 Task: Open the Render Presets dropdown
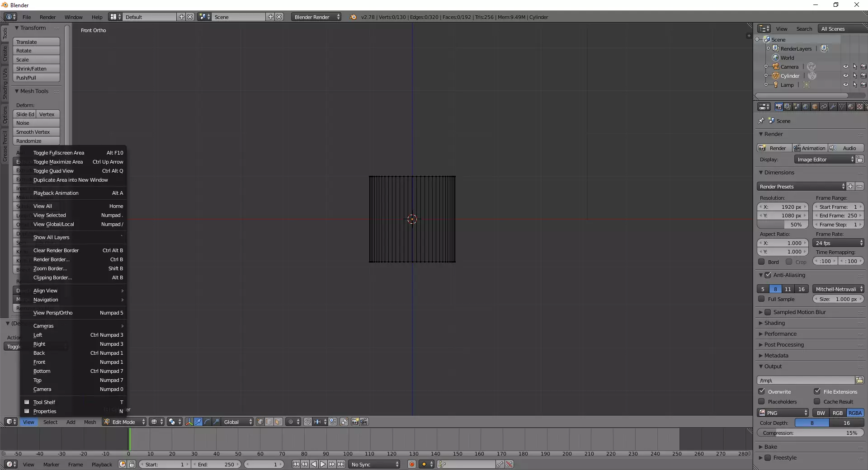click(801, 186)
